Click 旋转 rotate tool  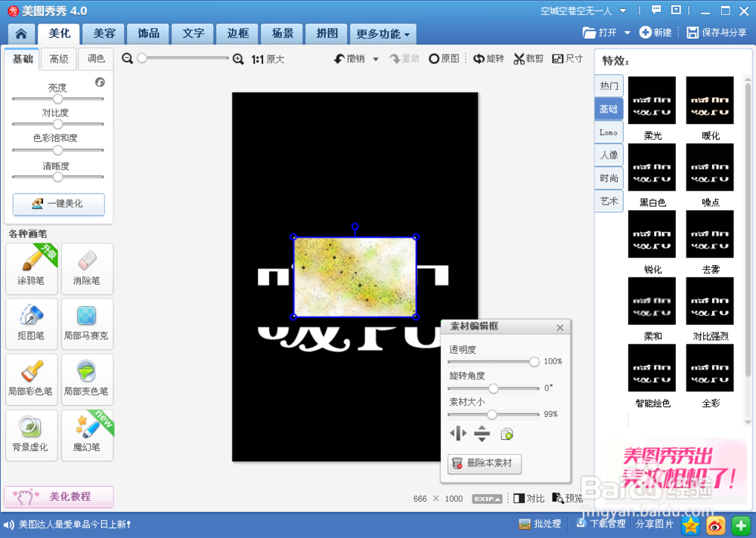click(x=488, y=59)
